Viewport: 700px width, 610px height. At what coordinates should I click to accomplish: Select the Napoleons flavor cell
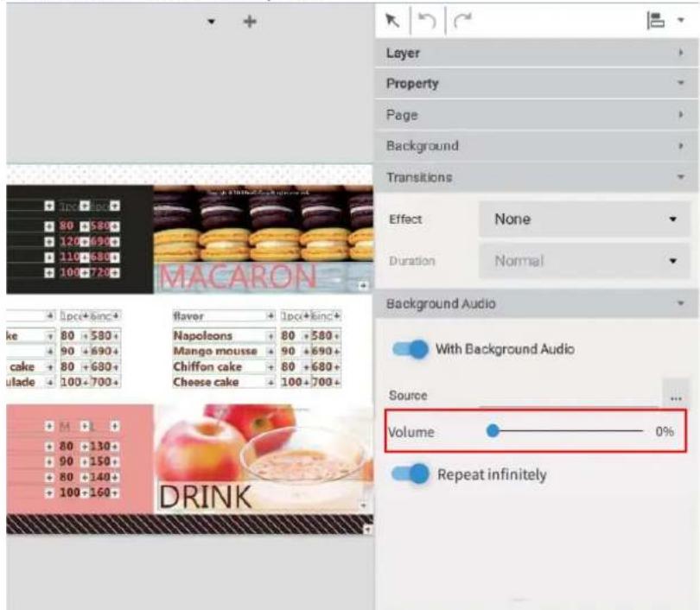pos(224,335)
